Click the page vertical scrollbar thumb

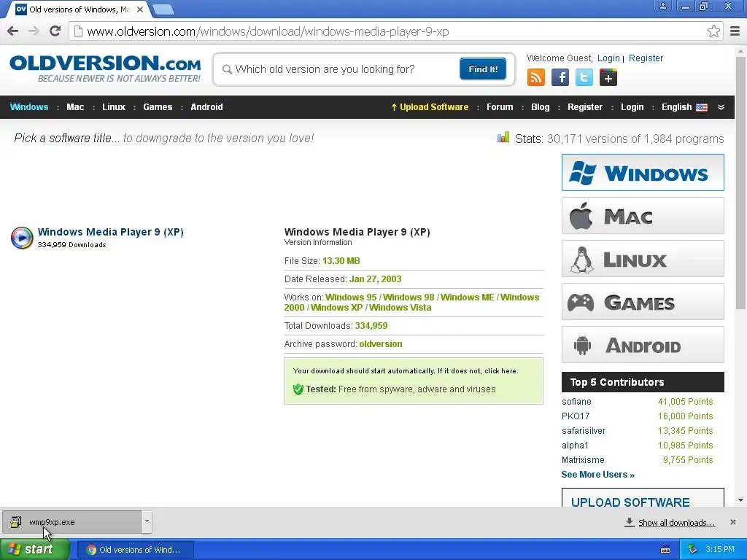(x=740, y=183)
